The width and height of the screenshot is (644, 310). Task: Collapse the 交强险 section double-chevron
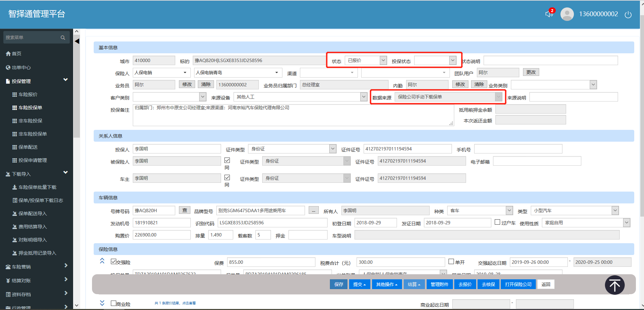coord(102,261)
